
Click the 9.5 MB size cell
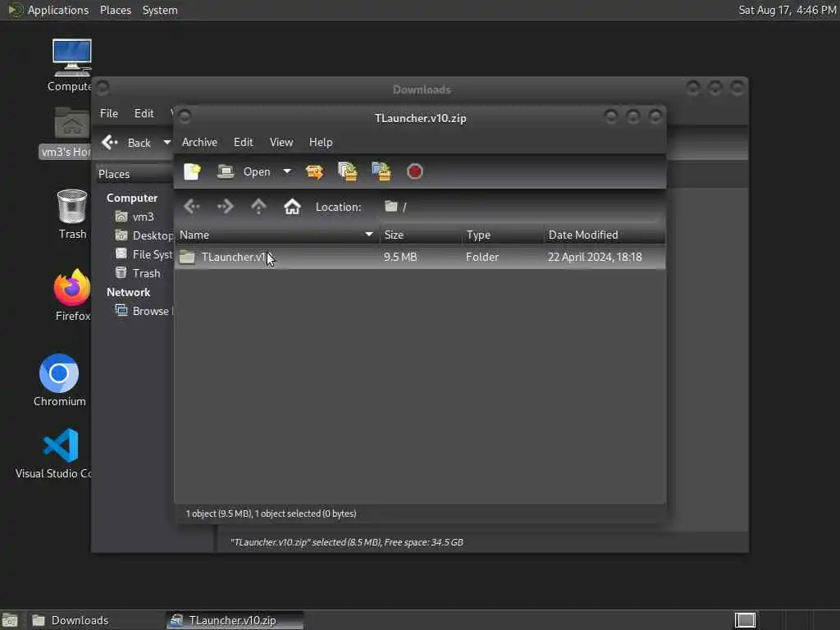(400, 257)
